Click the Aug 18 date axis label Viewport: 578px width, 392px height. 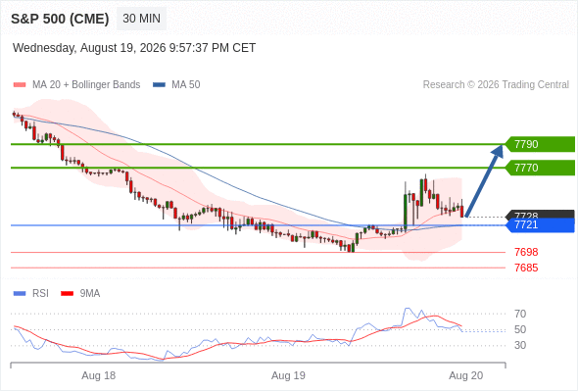pyautogui.click(x=98, y=375)
